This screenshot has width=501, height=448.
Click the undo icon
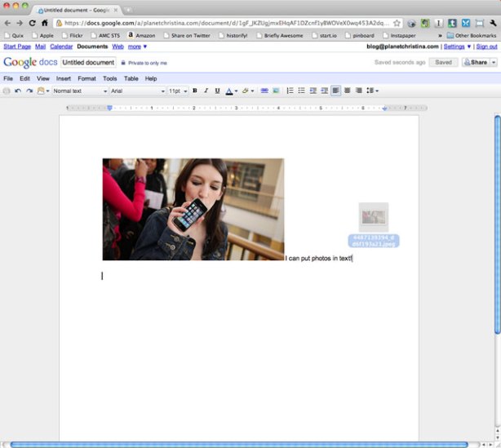click(x=18, y=91)
